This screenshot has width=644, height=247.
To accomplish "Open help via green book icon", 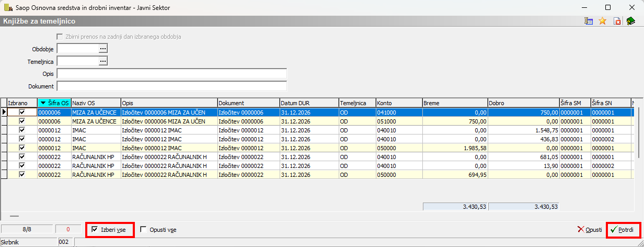I will point(630,21).
